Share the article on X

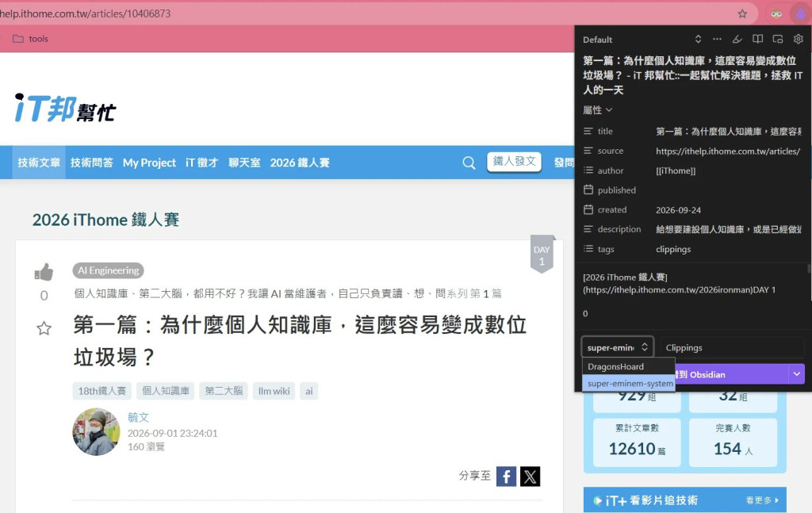[530, 477]
